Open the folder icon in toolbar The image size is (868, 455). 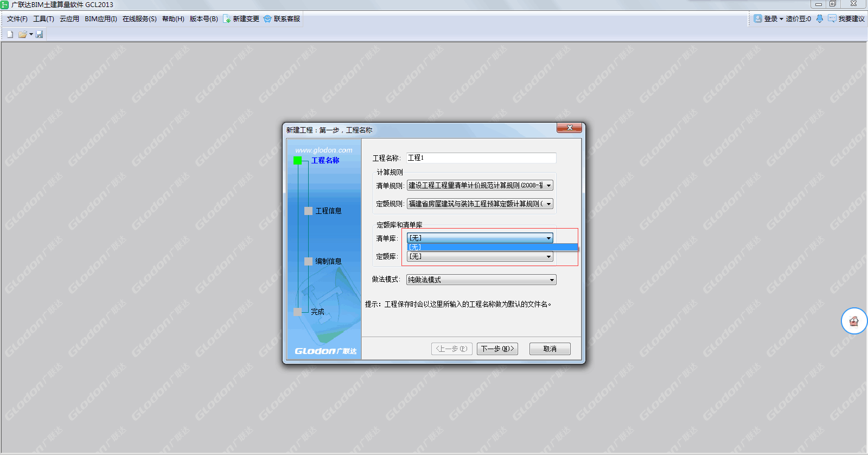pos(22,34)
